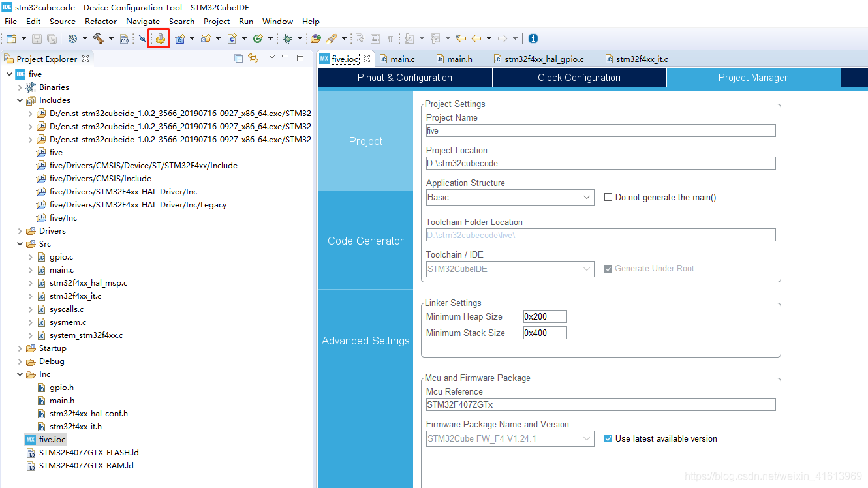The image size is (868, 488).
Task: Click the Last Edit Location icon
Action: point(461,38)
